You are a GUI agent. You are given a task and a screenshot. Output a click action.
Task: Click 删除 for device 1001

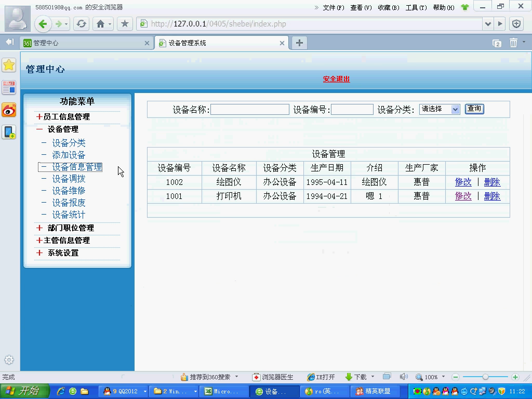pyautogui.click(x=492, y=196)
